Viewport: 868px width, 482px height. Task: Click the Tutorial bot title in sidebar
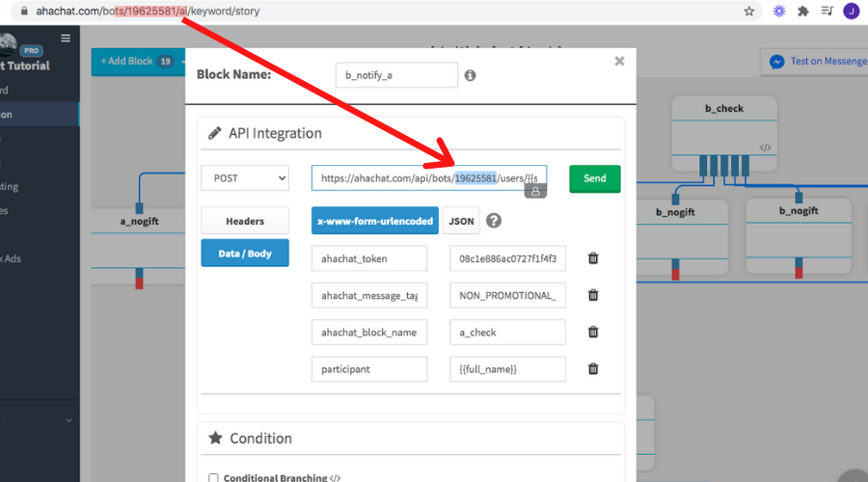[x=25, y=66]
